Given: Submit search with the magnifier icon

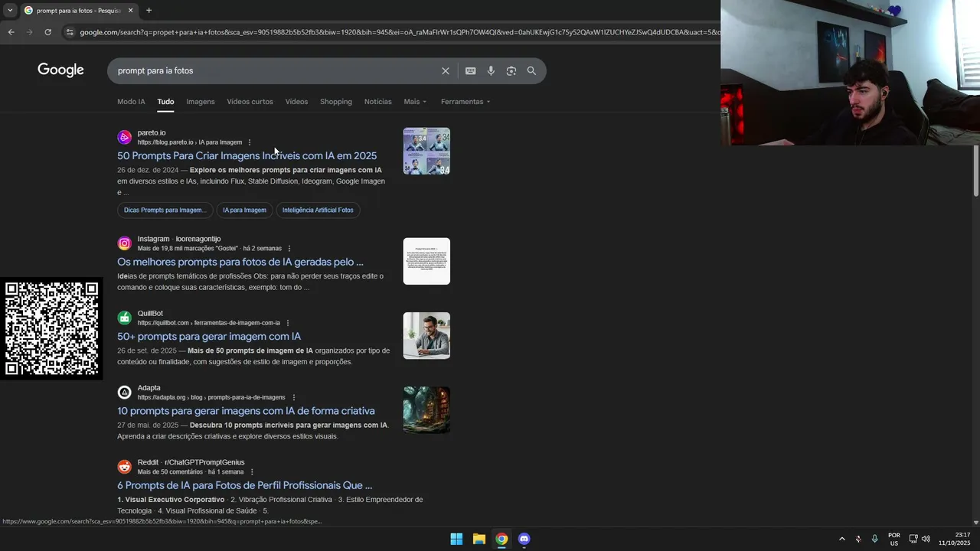Looking at the screenshot, I should [x=531, y=70].
